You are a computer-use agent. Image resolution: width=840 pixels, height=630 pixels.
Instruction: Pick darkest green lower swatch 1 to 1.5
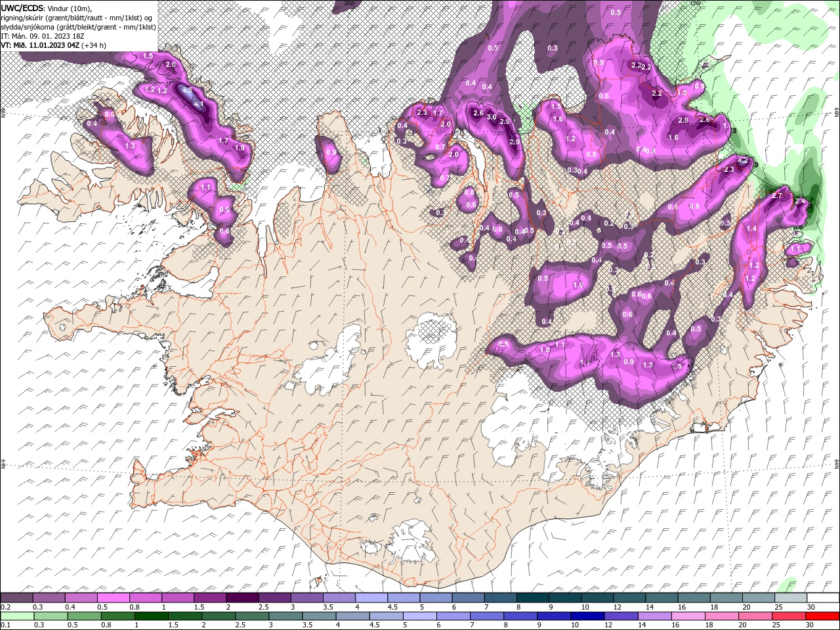click(152, 616)
